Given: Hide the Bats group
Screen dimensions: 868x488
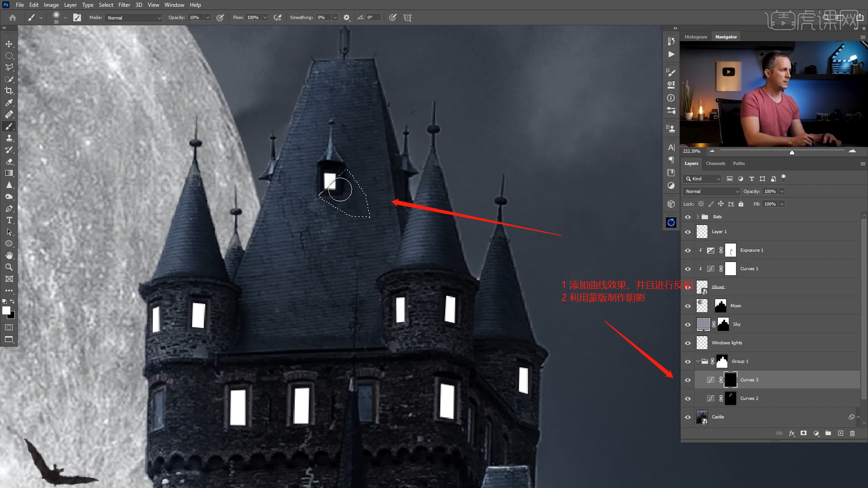Looking at the screenshot, I should 688,217.
